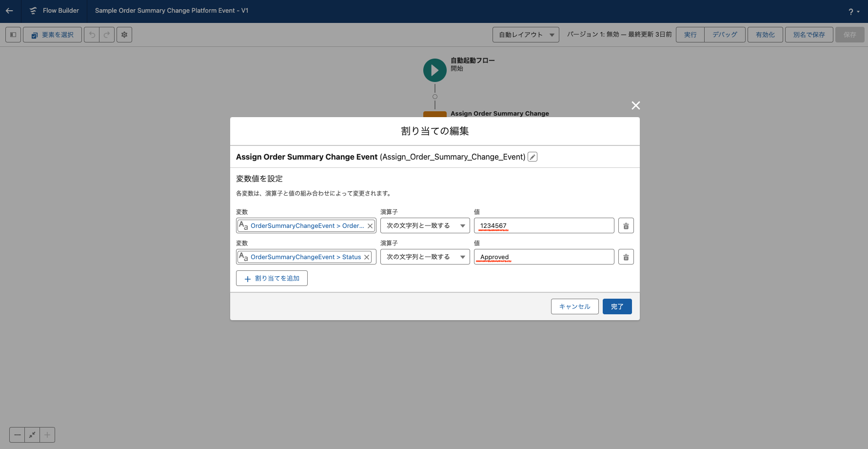Viewport: 868px width, 449px height.
Task: Click the 完了 done button
Action: click(x=617, y=306)
